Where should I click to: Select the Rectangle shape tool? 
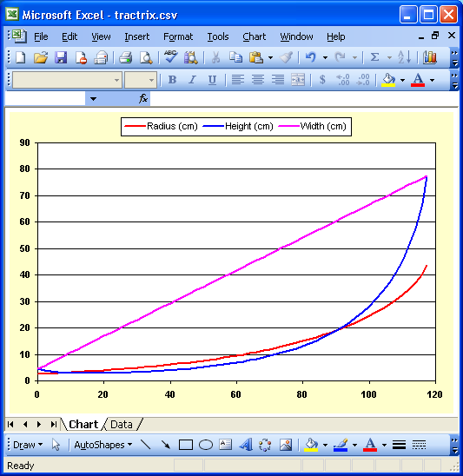[x=186, y=445]
